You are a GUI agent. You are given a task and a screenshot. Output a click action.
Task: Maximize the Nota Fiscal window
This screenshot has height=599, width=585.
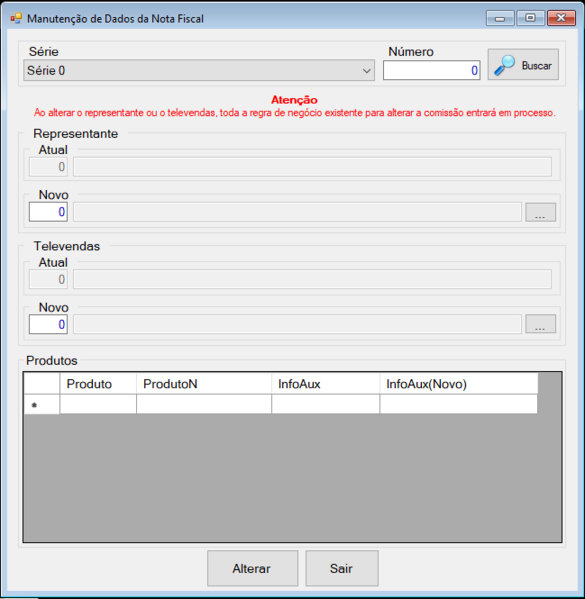pos(530,18)
